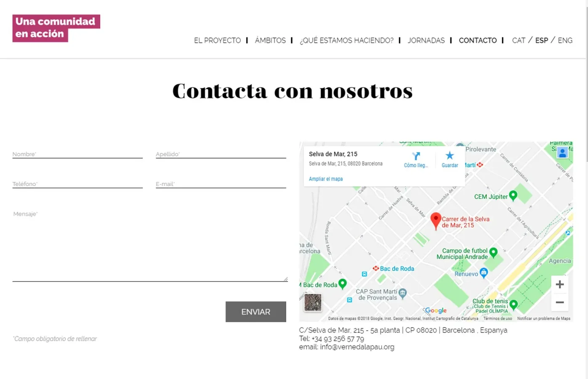Click the CEM Júpiter map marker

[513, 195]
